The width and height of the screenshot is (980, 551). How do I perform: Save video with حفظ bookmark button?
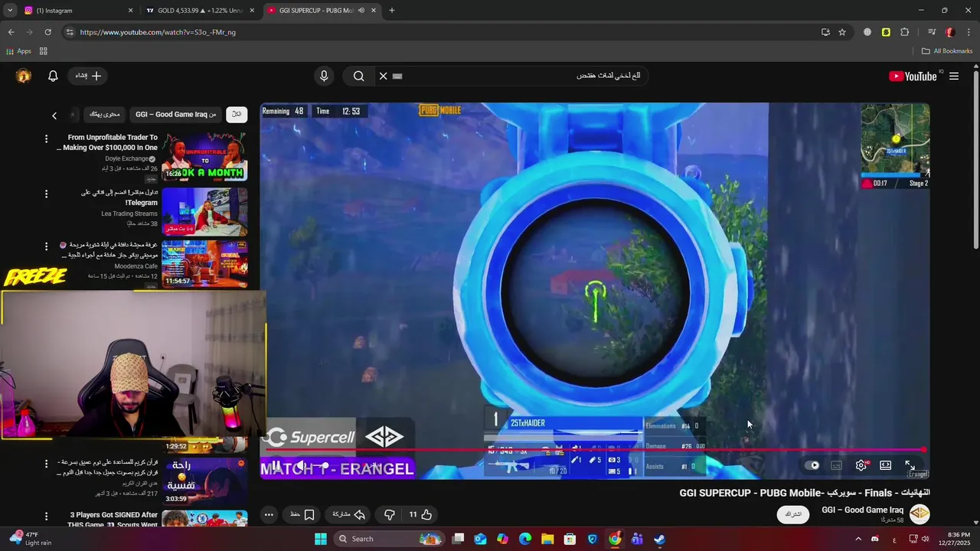point(302,515)
